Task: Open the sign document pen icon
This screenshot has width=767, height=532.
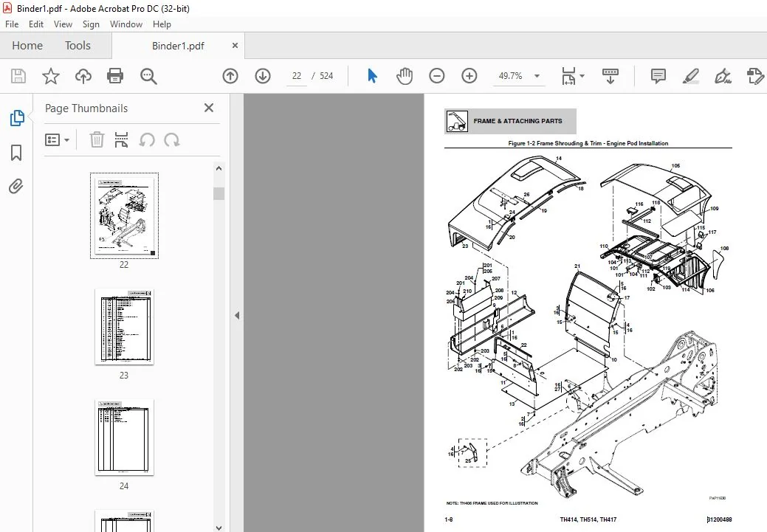Action: coord(723,76)
